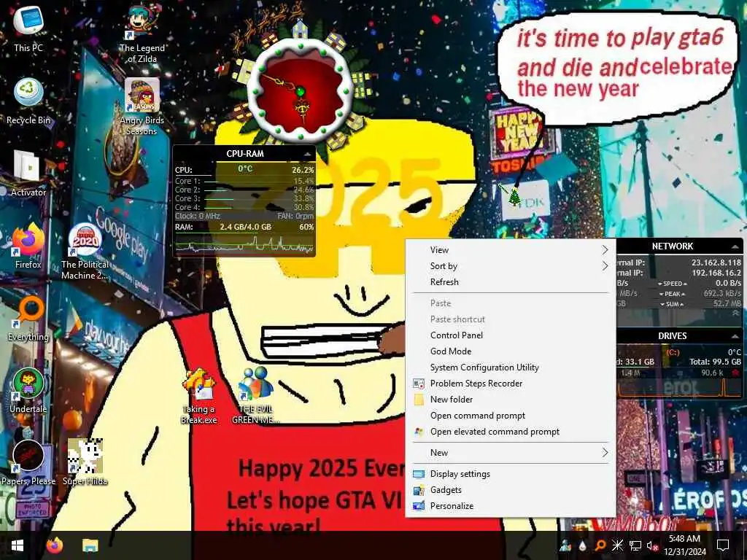Select THE EVIL GREEN ME shortcut
This screenshot has height=560, width=747.
[255, 396]
